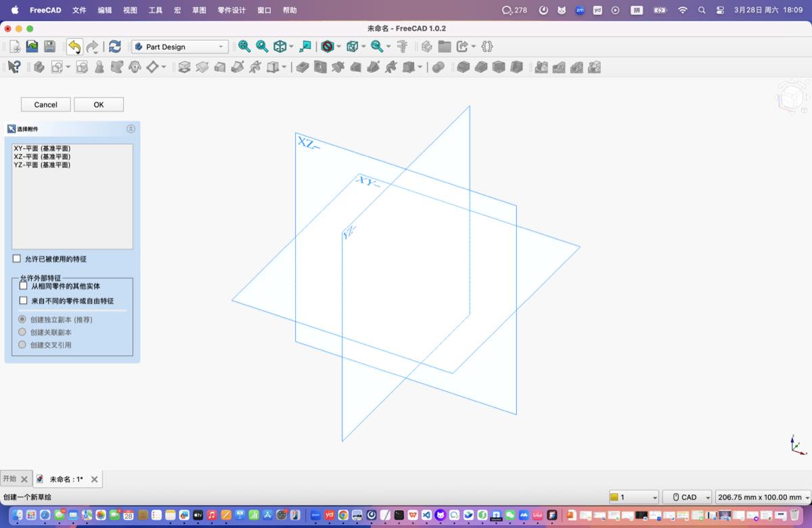This screenshot has width=812, height=528.
Task: Click the Pad tool icon
Action: [x=184, y=67]
